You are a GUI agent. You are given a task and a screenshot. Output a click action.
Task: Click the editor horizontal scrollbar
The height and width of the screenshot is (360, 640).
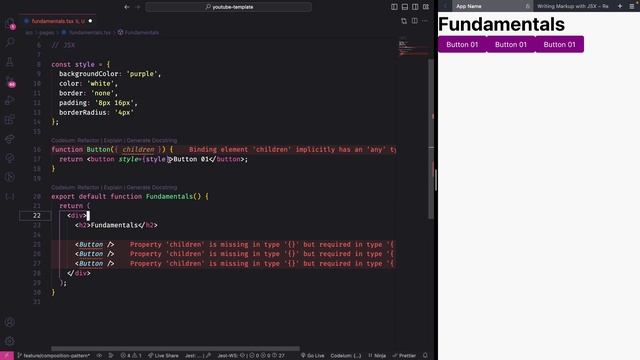176,349
